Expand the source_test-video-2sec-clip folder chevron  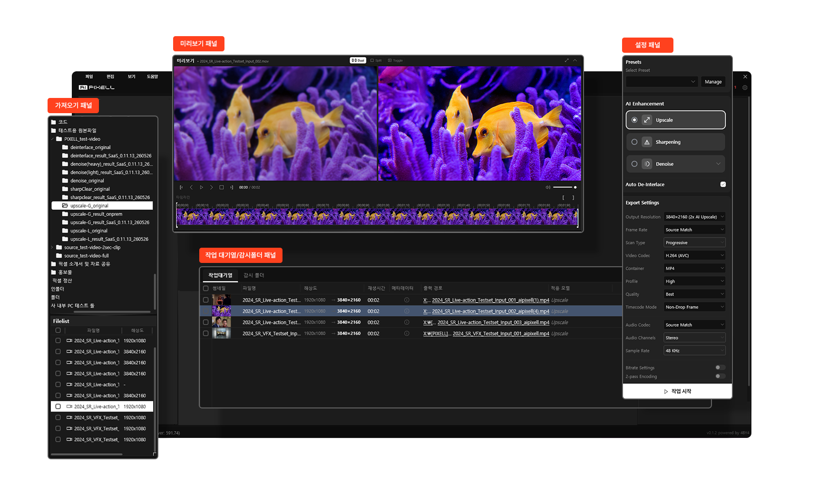(52, 247)
